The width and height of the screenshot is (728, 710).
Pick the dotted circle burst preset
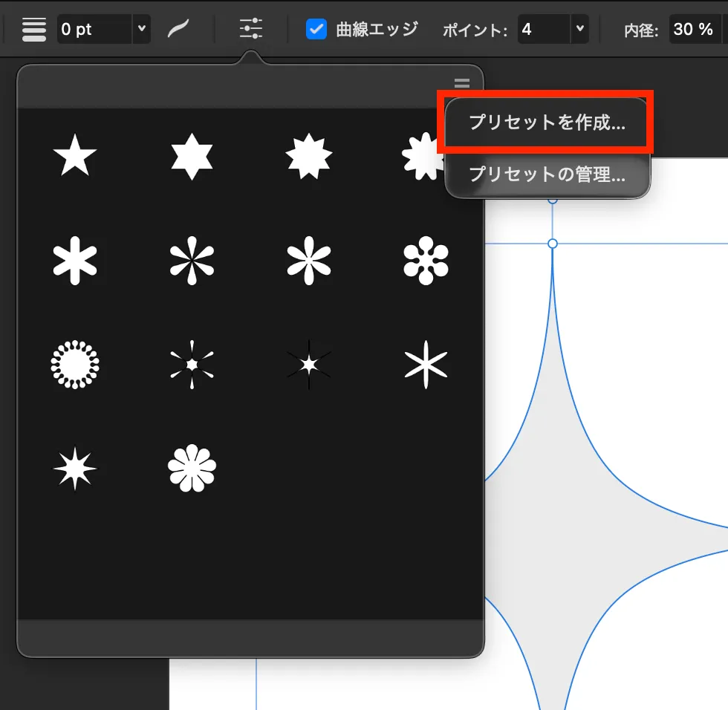tap(74, 363)
